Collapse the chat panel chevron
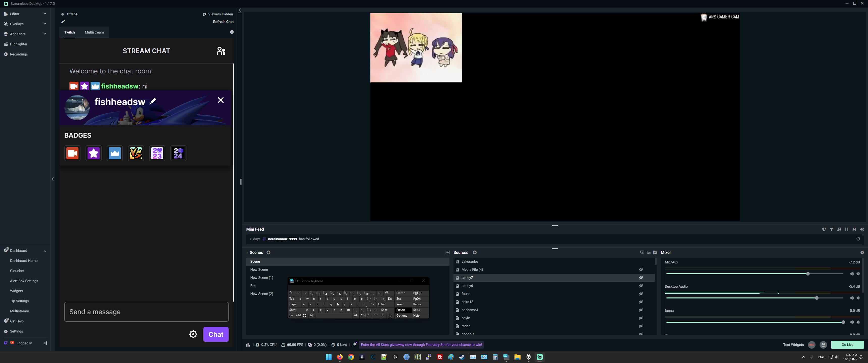This screenshot has width=868, height=363. point(240,10)
